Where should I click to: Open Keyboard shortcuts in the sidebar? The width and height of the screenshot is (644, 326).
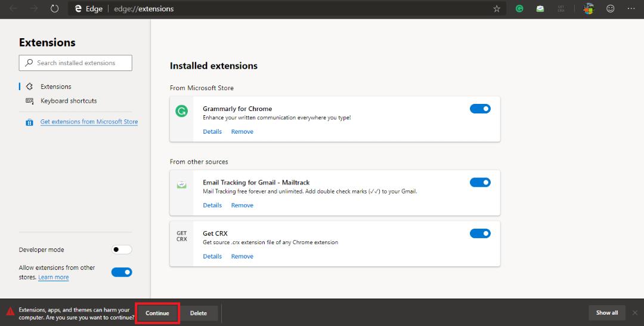68,101
